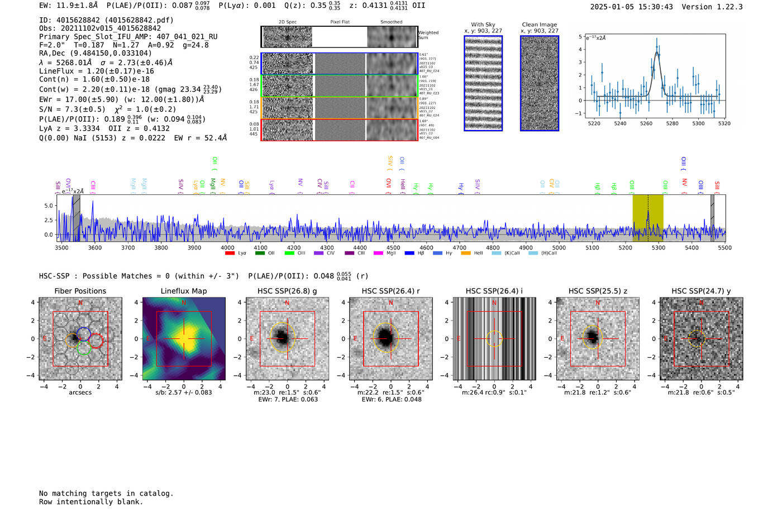The image size is (782, 532).
Task: Select the red-bordered fiber cutout row
Action: [x=339, y=130]
